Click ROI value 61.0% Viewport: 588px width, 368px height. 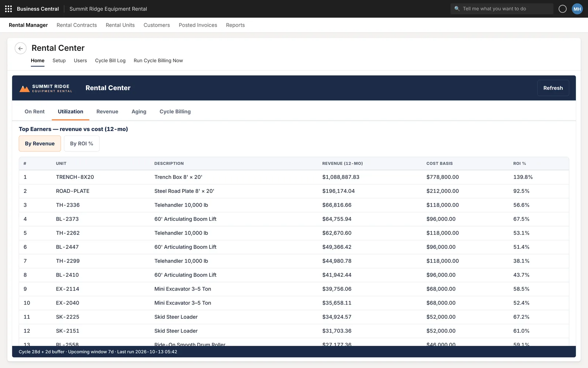pos(521,331)
